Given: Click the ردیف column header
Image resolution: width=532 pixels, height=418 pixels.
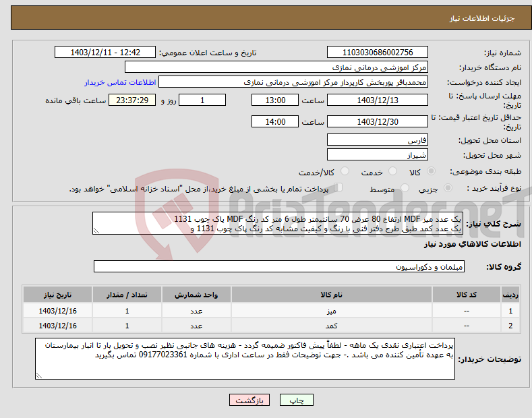Looking at the screenshot, I should 510,295.
